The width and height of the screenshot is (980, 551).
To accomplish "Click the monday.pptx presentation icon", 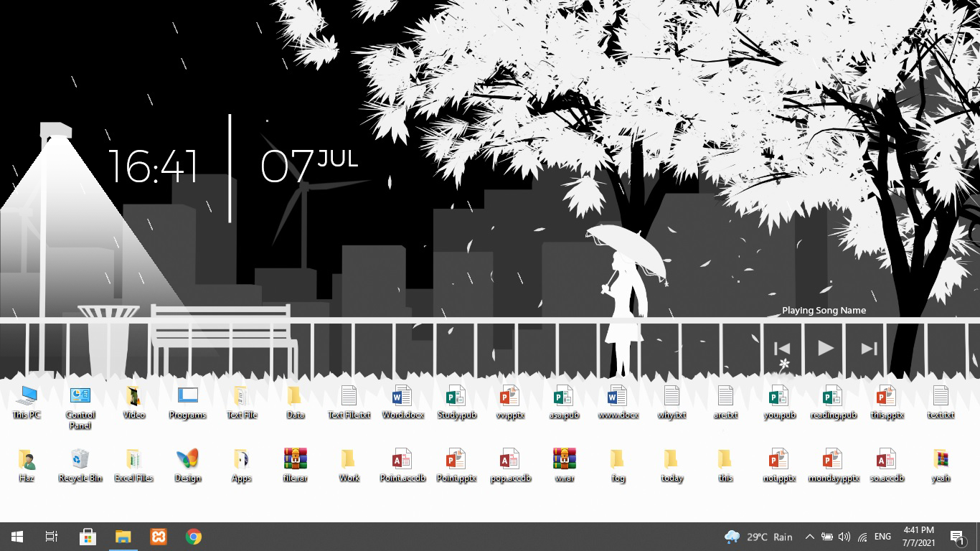I will (833, 465).
